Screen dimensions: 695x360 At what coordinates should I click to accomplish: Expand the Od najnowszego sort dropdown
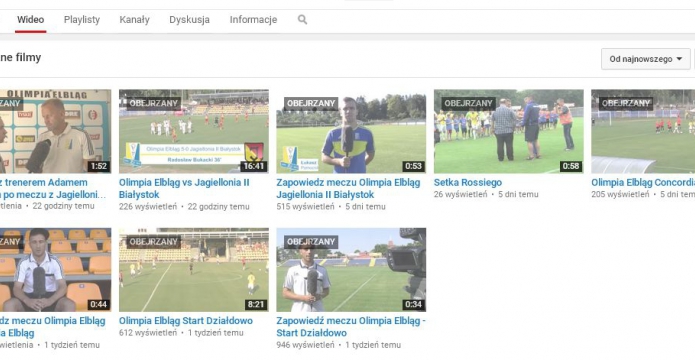coord(645,59)
